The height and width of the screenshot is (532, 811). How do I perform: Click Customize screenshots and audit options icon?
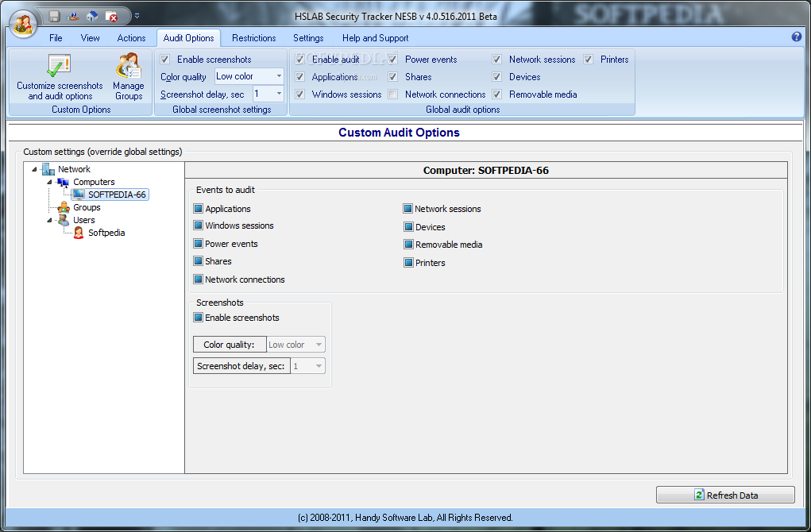coord(60,65)
